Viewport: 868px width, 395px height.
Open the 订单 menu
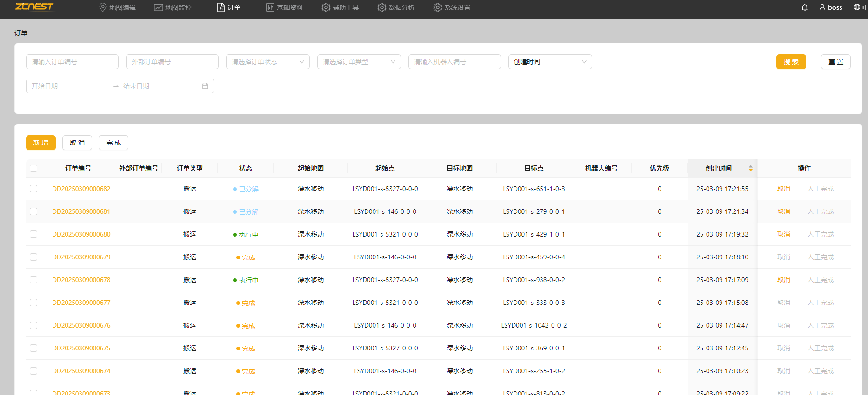click(x=229, y=7)
